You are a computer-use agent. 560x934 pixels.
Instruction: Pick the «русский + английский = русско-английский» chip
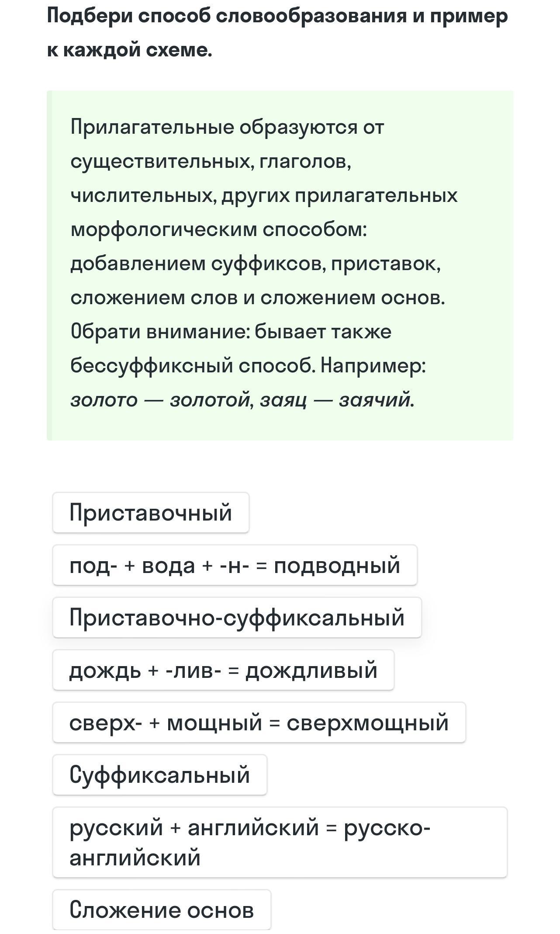click(280, 842)
